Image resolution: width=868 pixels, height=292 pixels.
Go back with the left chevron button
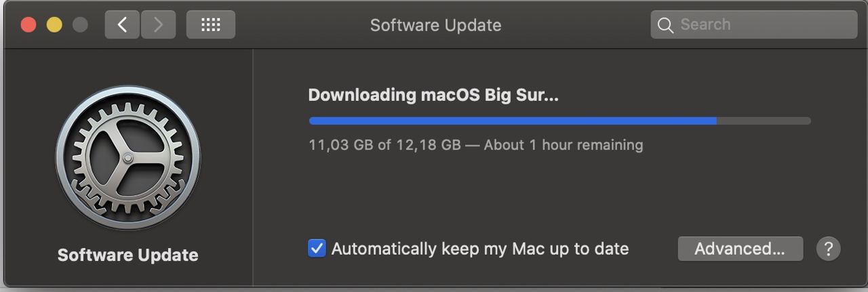122,25
